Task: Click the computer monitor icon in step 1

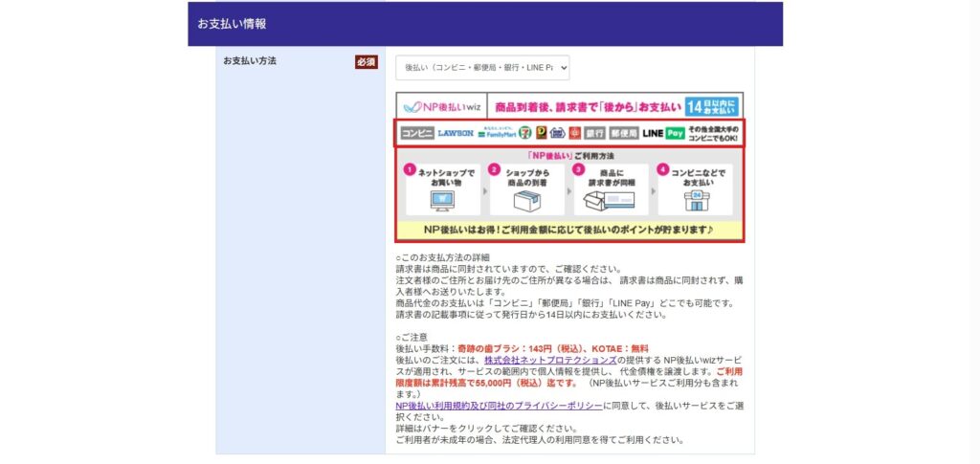Action: tap(442, 200)
